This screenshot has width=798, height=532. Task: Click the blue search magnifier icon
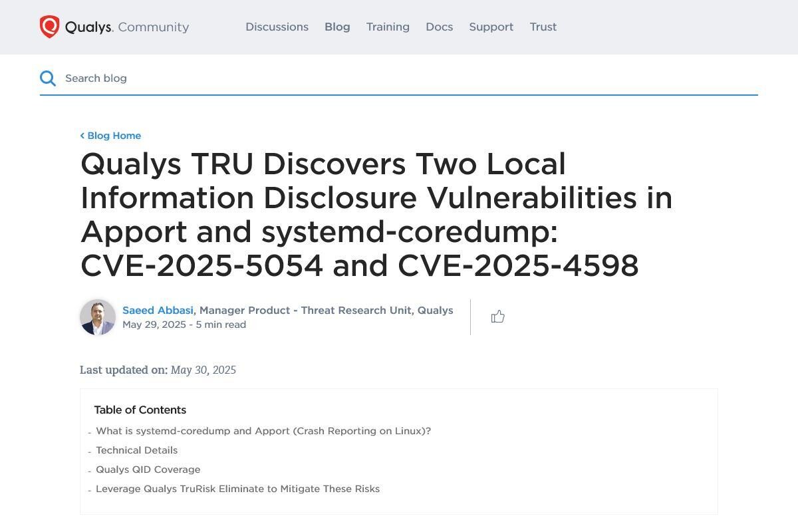pos(48,78)
